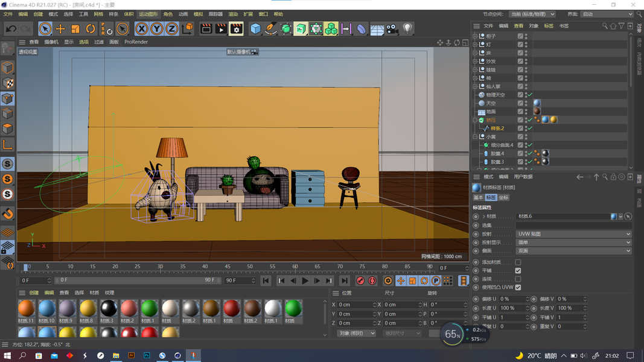Click the Camera object icon
Viewport: 644px width, 362px height.
coord(392,29)
